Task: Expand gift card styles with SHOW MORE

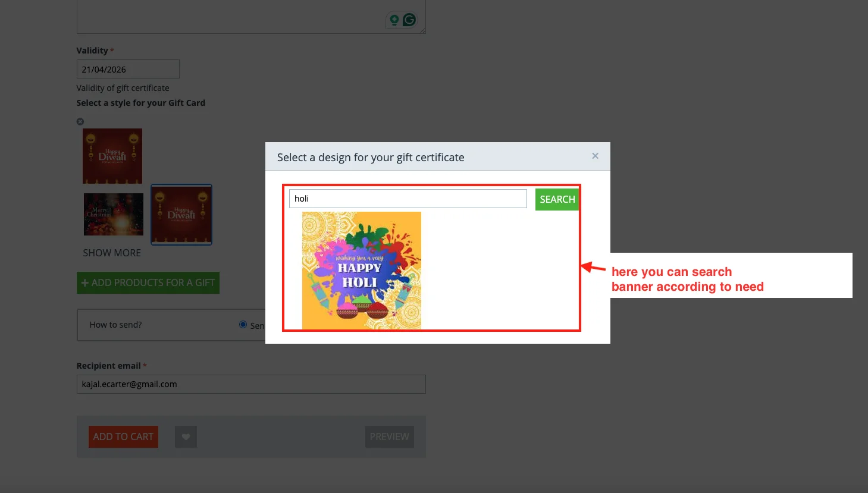Action: click(x=112, y=253)
